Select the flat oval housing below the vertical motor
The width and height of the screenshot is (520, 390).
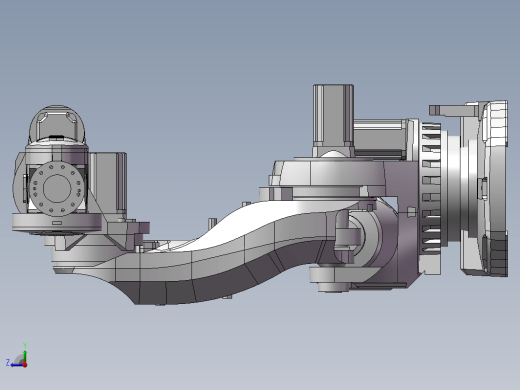(328, 173)
